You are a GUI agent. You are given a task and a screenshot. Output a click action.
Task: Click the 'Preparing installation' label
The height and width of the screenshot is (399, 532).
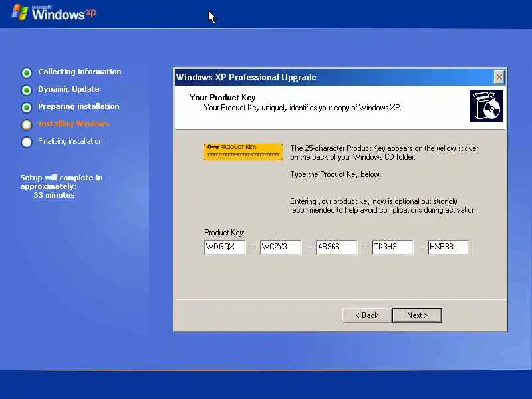point(78,106)
